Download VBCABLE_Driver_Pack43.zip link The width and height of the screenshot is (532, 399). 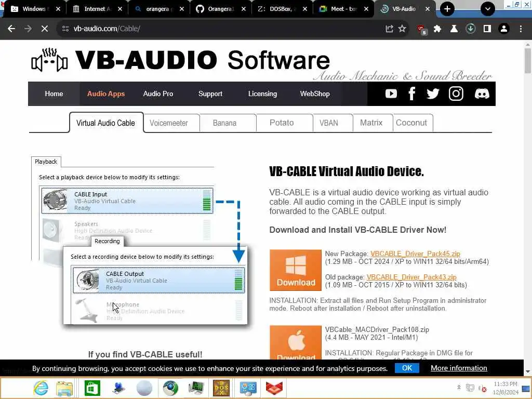click(411, 277)
